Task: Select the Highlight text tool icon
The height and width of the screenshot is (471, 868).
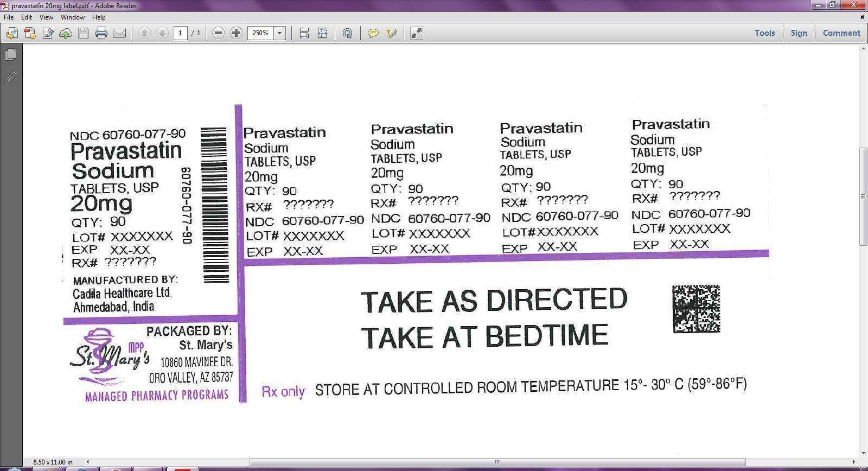Action: [391, 33]
